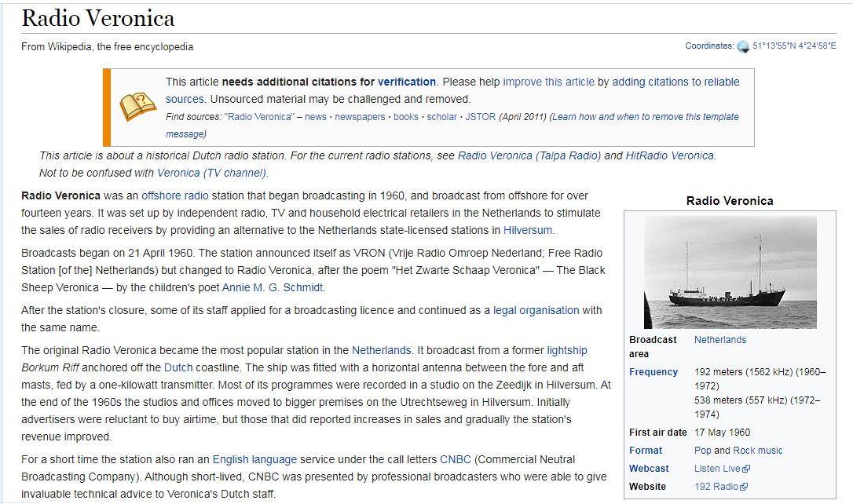Open the Hilversum article link
Viewport: 853px width, 504px height.
[x=528, y=230]
